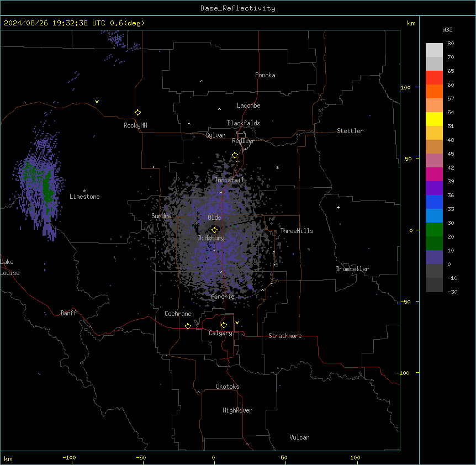The height and width of the screenshot is (465, 476).
Task: Select the Sylvan label on the map
Action: tap(215, 135)
